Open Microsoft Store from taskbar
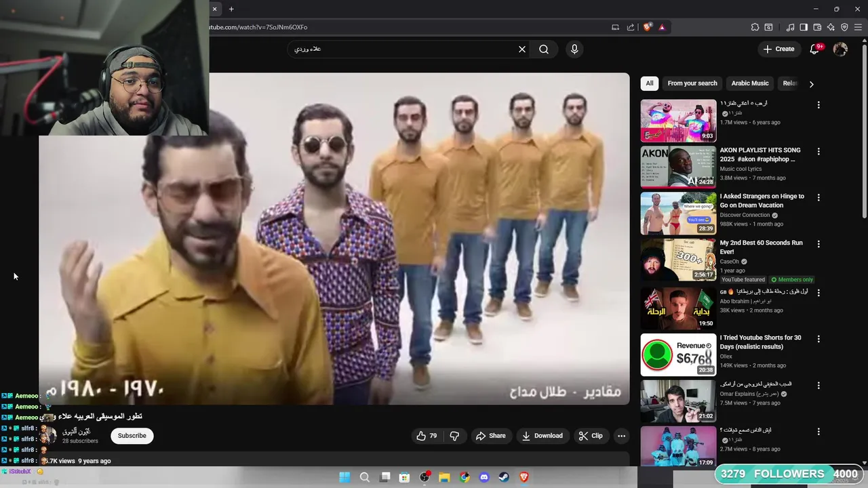The width and height of the screenshot is (868, 488). click(x=404, y=477)
